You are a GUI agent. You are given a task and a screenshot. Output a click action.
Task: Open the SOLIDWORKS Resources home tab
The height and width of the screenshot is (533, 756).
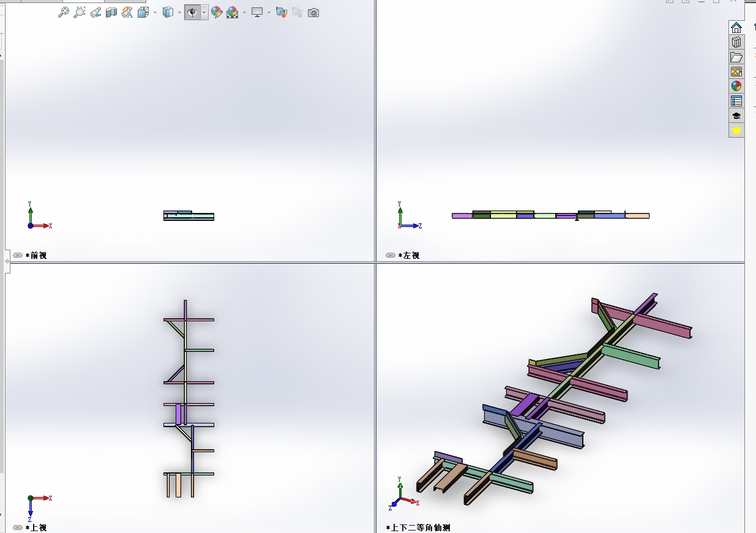pyautogui.click(x=736, y=28)
